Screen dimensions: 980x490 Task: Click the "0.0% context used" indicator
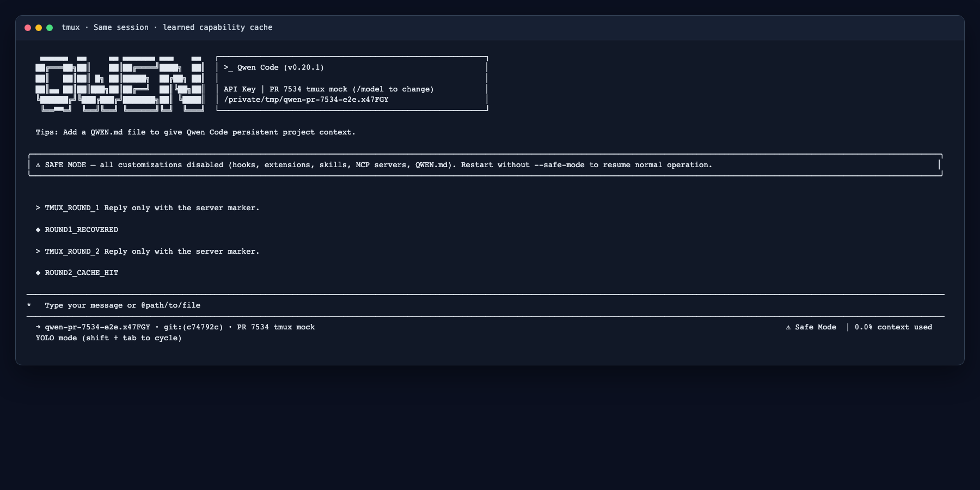click(893, 327)
